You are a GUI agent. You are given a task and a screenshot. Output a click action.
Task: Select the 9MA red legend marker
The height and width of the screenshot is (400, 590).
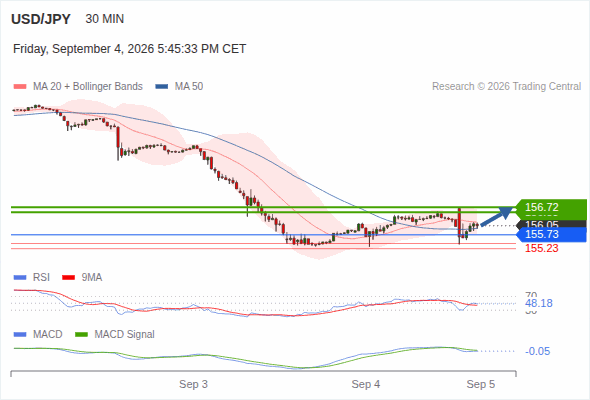pyautogui.click(x=68, y=278)
